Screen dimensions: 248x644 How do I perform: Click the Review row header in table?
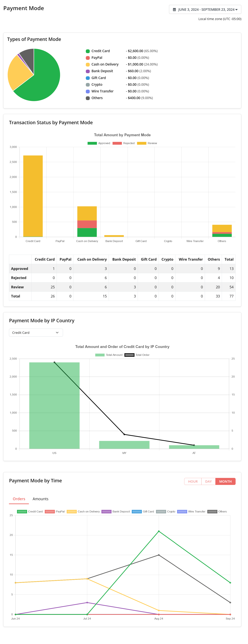[17, 287]
